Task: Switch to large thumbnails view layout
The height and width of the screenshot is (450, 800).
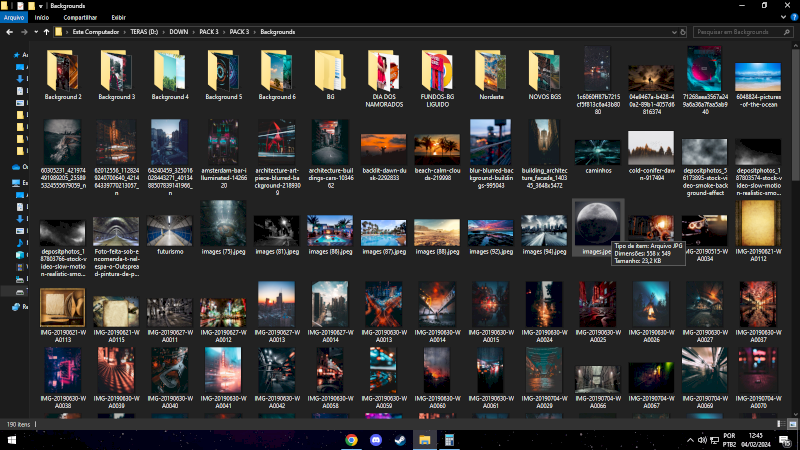Action: [x=791, y=425]
